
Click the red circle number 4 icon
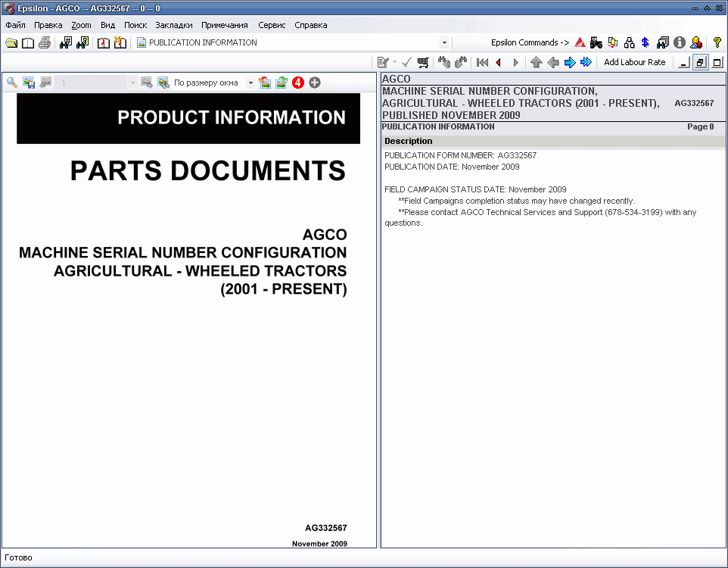coord(298,83)
